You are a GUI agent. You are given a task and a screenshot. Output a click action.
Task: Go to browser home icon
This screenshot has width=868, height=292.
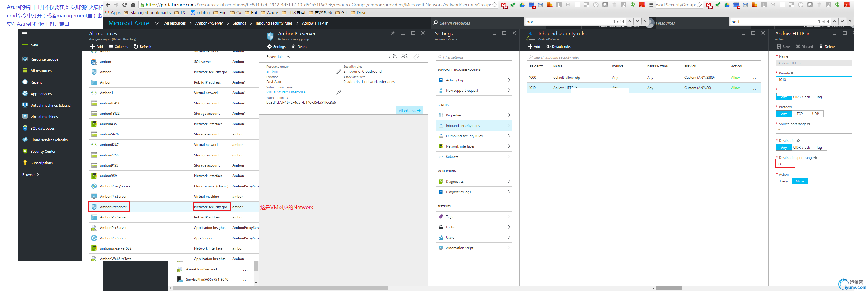tap(133, 5)
